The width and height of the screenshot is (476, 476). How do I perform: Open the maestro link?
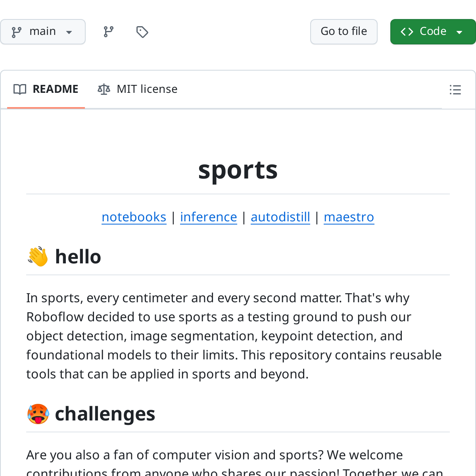click(349, 217)
